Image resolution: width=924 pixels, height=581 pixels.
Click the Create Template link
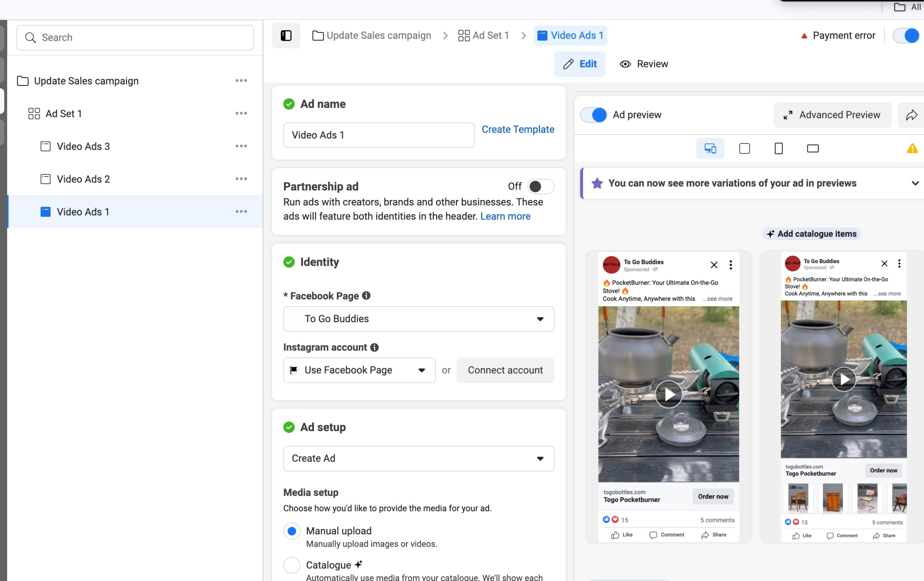coord(518,129)
